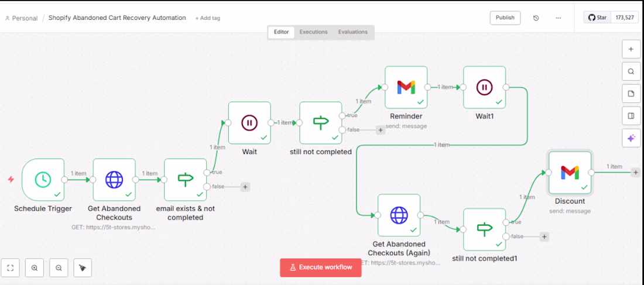
Task: Click the '+ Add tag' link
Action: click(207, 18)
